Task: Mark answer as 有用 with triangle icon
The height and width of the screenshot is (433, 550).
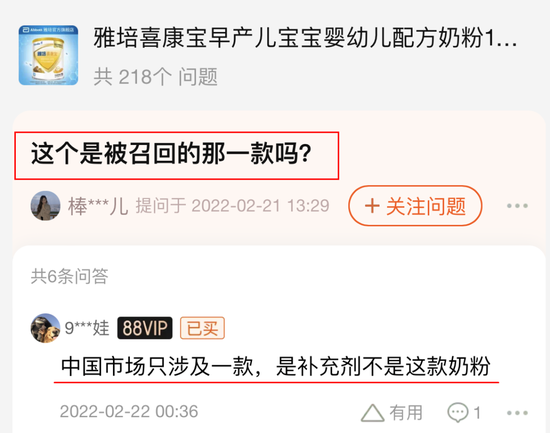Action: pos(373,413)
